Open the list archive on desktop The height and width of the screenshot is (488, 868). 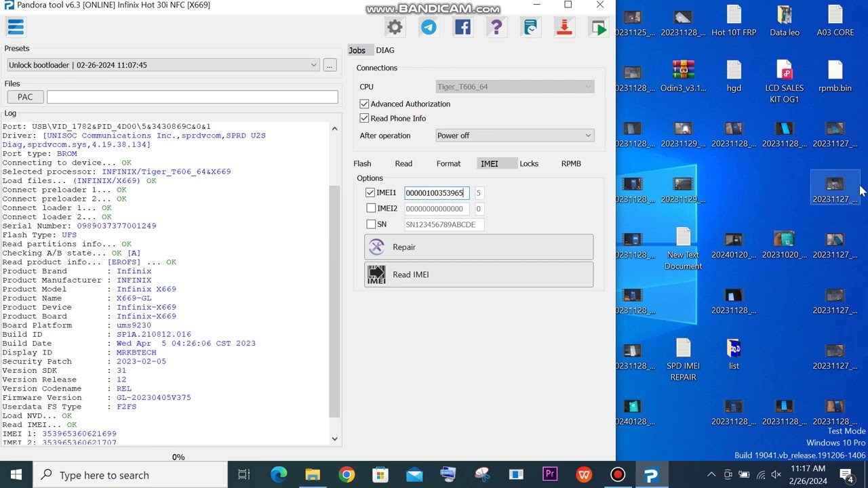734,354
